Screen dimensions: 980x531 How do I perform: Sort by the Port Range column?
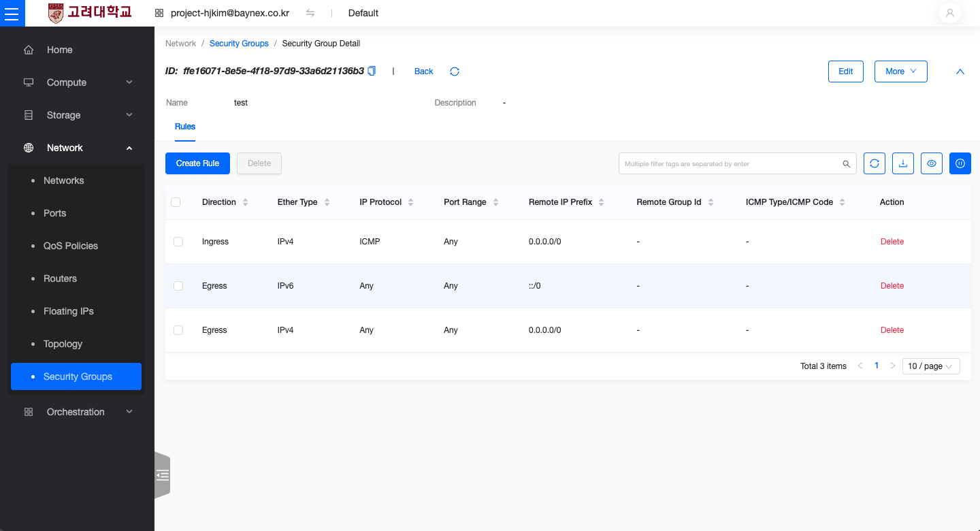pos(495,202)
